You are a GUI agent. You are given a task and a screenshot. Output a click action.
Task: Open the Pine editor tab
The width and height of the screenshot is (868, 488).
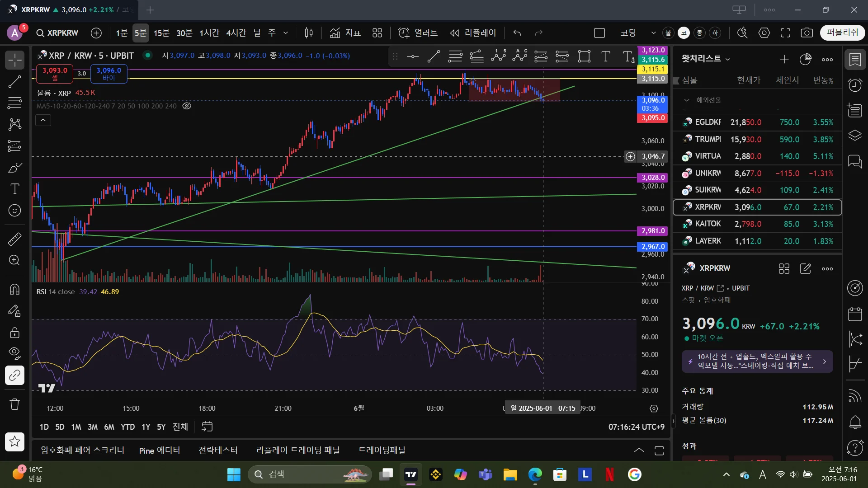159,450
